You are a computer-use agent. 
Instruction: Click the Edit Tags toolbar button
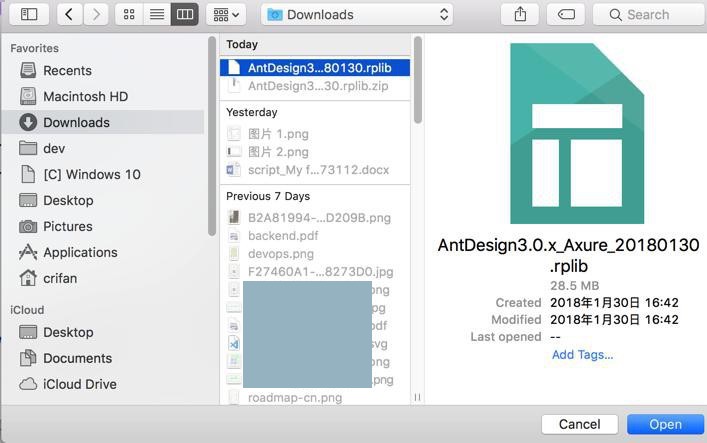tap(566, 14)
